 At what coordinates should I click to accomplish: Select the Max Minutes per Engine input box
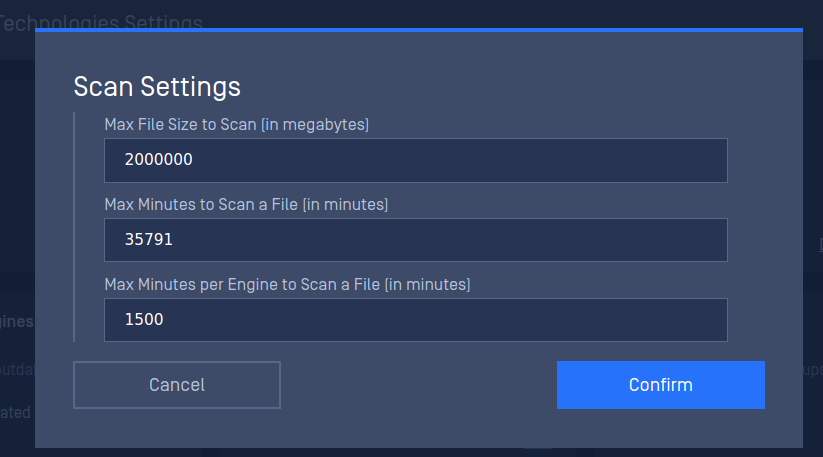(x=416, y=320)
